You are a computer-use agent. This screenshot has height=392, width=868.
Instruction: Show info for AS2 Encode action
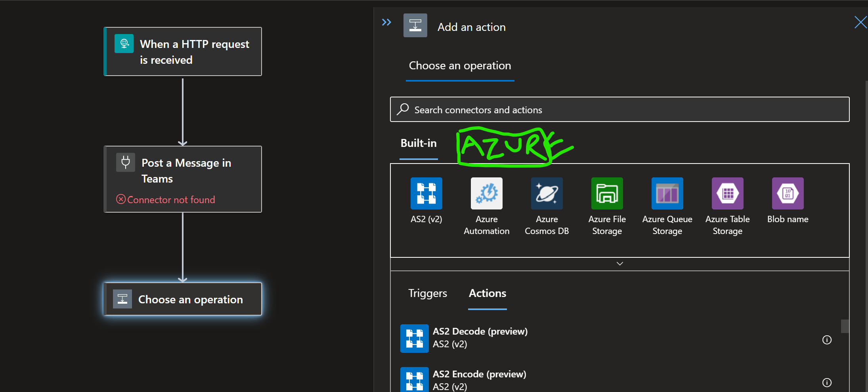(x=827, y=382)
